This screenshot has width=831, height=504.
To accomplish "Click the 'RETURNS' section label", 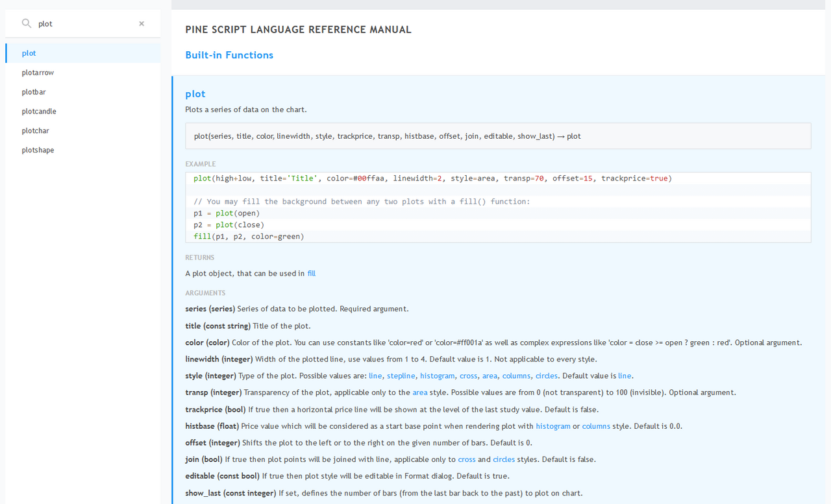I will (x=200, y=258).
